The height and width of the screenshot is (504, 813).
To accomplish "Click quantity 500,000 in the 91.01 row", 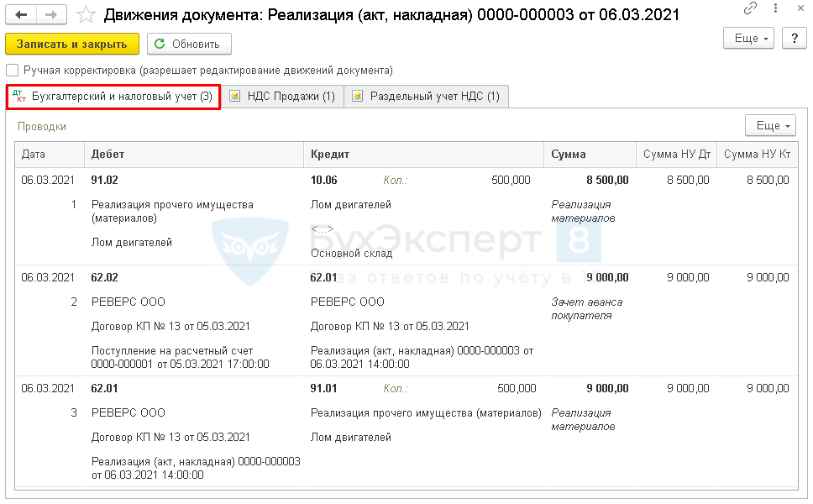I will [517, 388].
